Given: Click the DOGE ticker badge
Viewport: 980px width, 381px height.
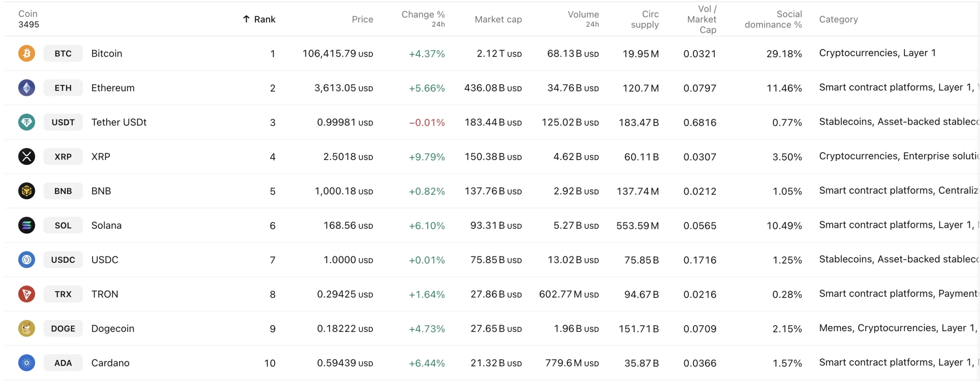Looking at the screenshot, I should coord(63,329).
